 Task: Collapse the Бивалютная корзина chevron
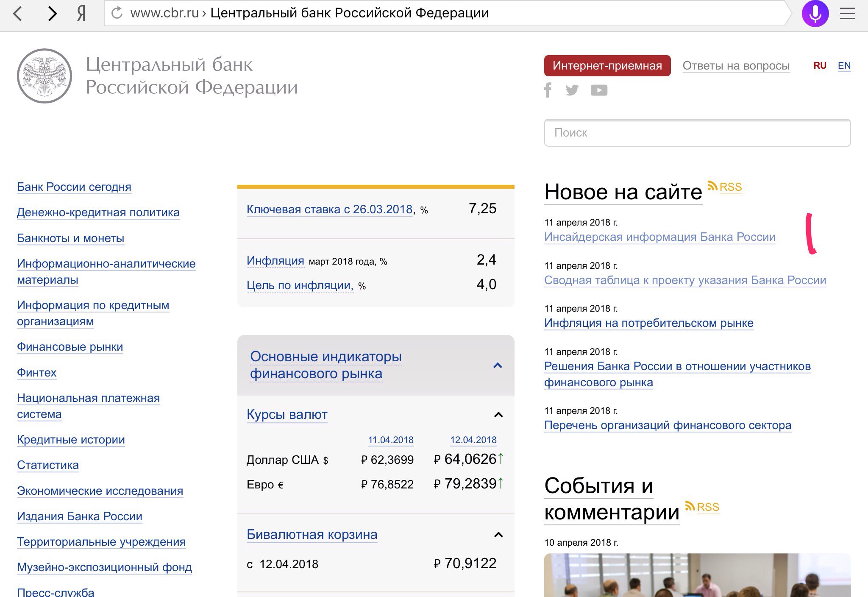(x=498, y=535)
